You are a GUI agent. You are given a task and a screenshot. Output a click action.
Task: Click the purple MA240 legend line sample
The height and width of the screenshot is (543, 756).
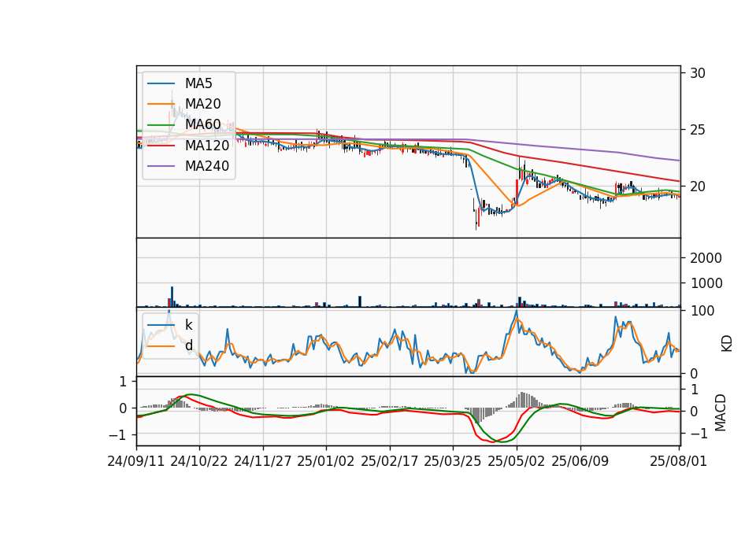pyautogui.click(x=161, y=166)
